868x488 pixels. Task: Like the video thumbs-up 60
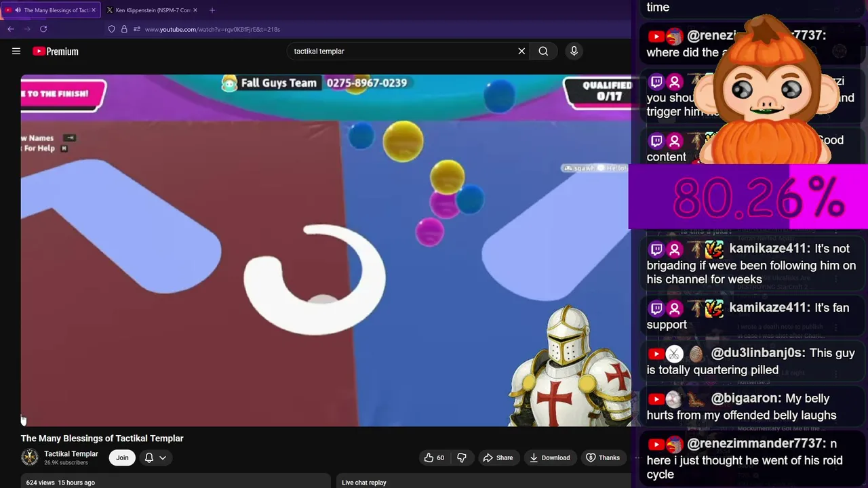coord(434,457)
